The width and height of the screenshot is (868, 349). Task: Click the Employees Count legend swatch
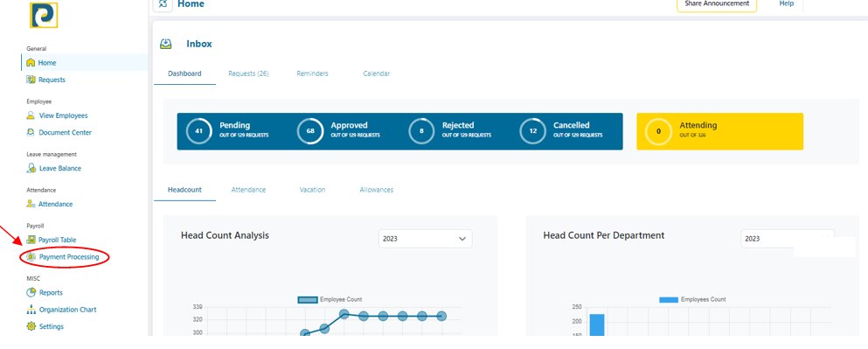tap(668, 300)
